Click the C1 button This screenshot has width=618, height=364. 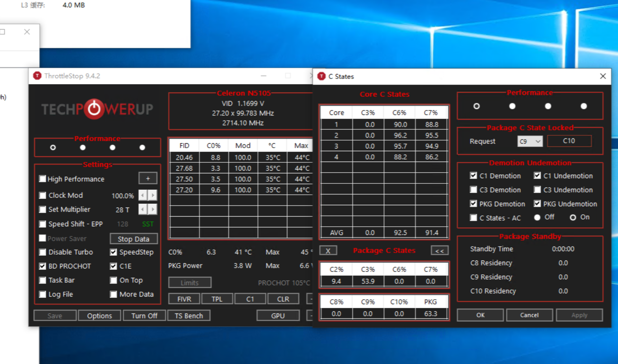[250, 299]
